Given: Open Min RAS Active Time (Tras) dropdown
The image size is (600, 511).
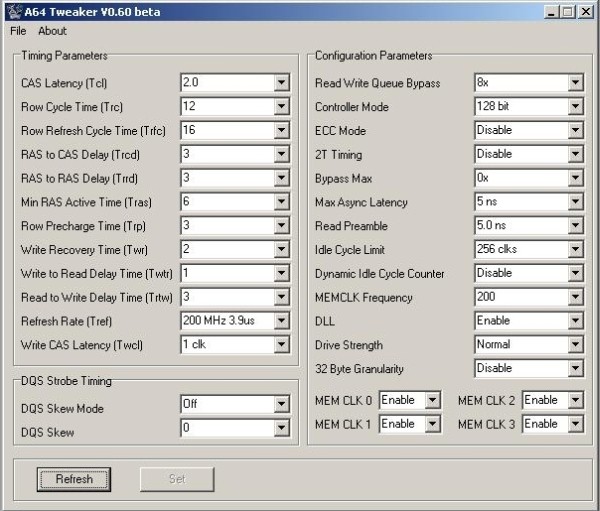Looking at the screenshot, I should (281, 202).
